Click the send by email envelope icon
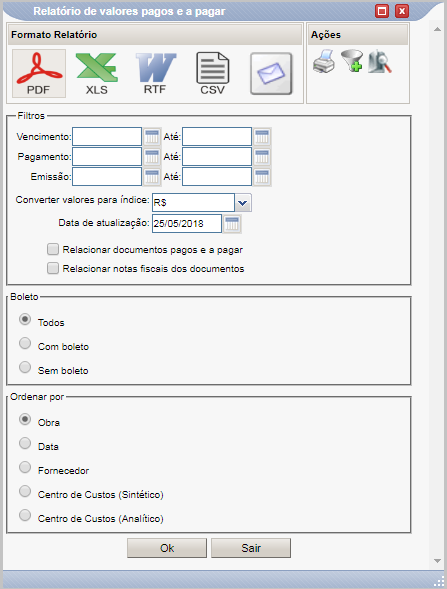The width and height of the screenshot is (447, 589). coord(271,74)
